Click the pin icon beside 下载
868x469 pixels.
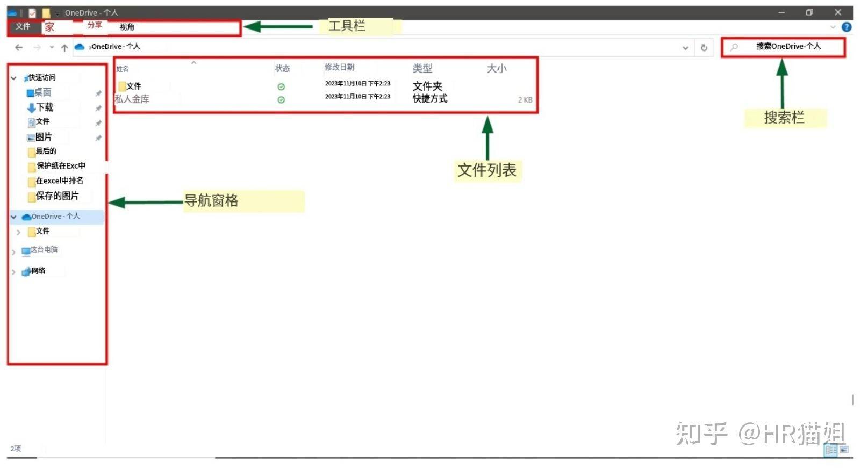[x=98, y=109]
